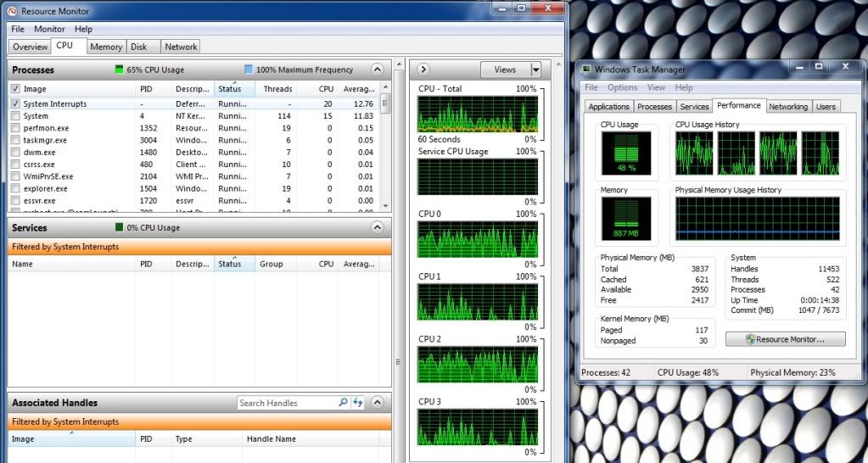This screenshot has width=868, height=463.
Task: Click the search magnifier in Associated Handles
Action: pos(343,403)
